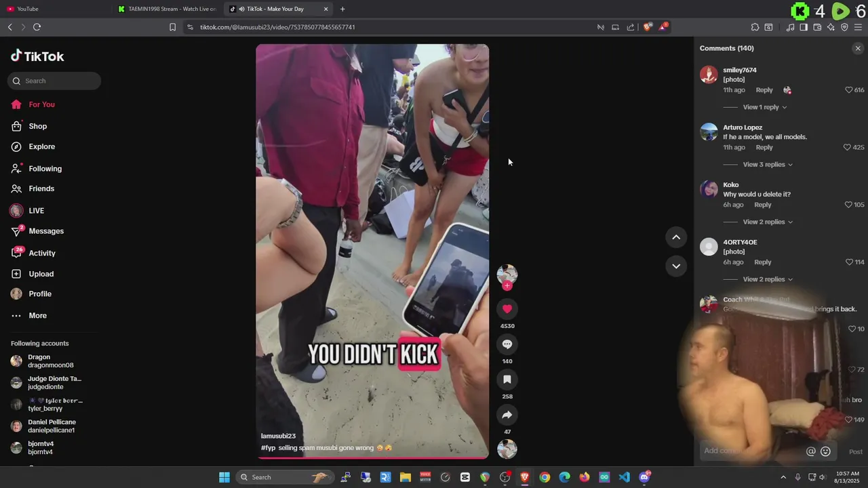The height and width of the screenshot is (488, 868).
Task: Share the video with the arrow icon
Action: [x=507, y=415]
